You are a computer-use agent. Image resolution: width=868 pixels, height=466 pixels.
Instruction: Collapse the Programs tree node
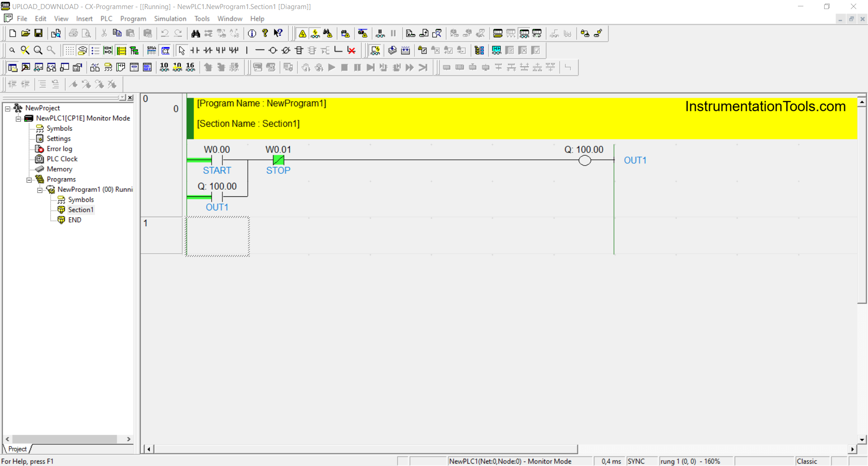point(29,180)
